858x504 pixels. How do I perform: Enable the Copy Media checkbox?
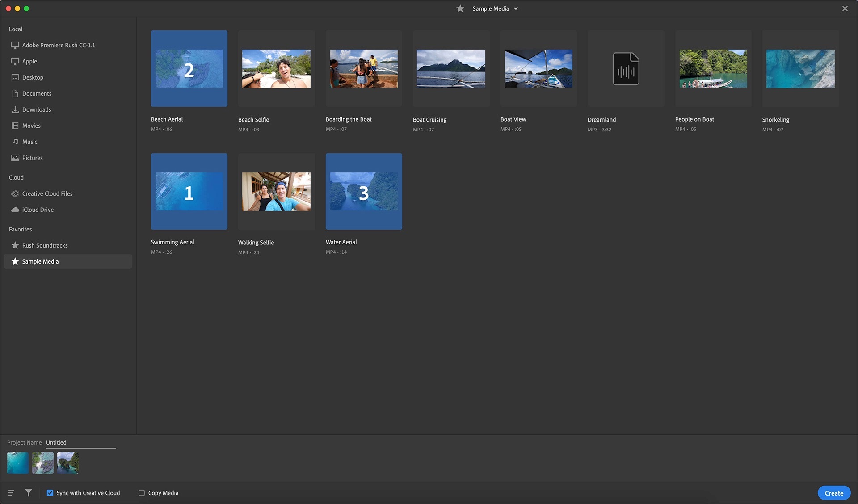tap(142, 493)
